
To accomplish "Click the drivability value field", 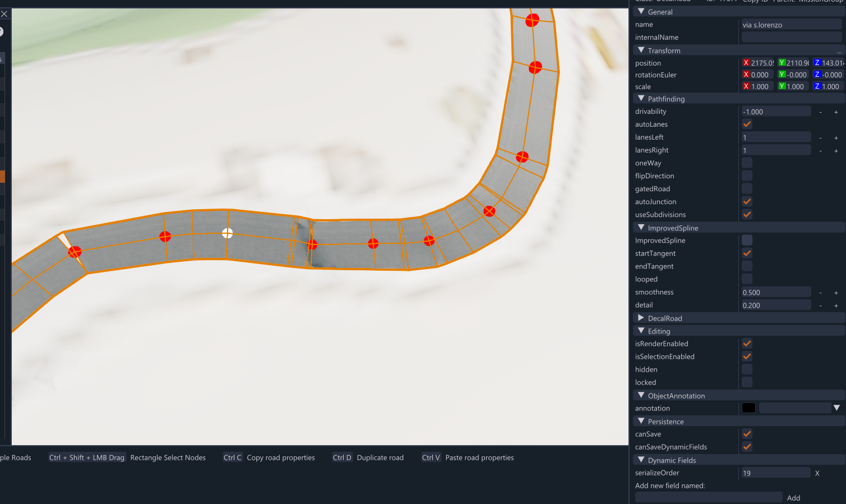I will (x=776, y=112).
